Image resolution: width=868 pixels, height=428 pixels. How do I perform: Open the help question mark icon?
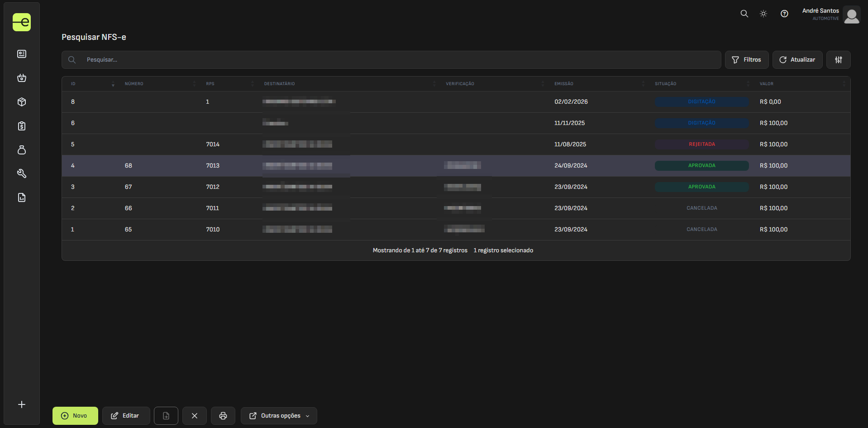coord(784,14)
